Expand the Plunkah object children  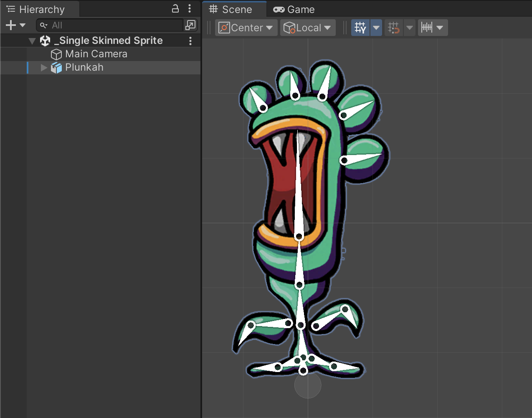(43, 68)
